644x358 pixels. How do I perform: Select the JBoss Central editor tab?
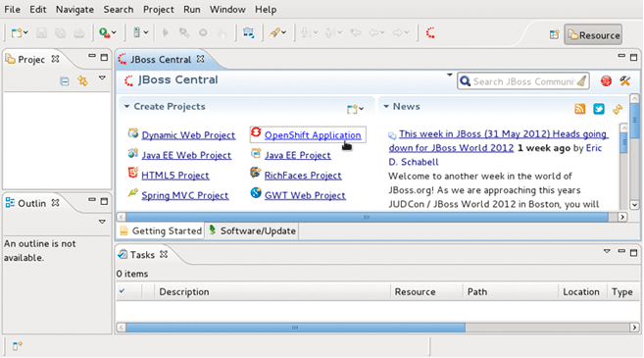tap(161, 60)
